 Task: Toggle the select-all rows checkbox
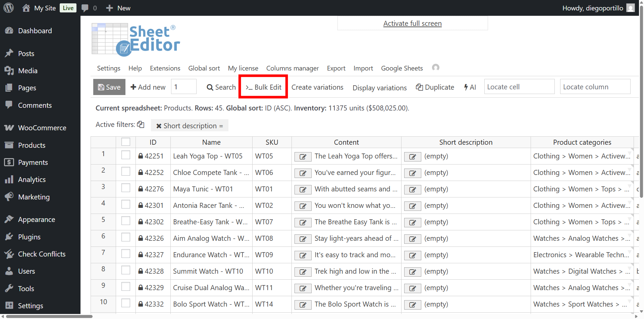[x=126, y=142]
